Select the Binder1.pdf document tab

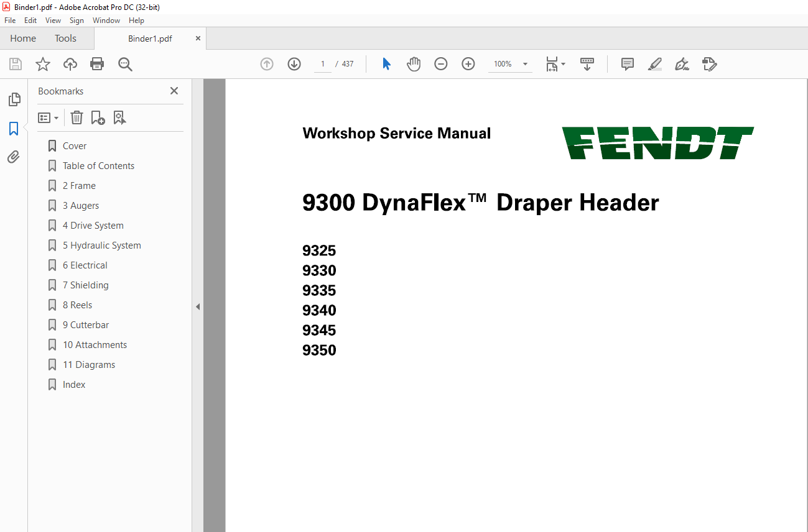pos(150,39)
